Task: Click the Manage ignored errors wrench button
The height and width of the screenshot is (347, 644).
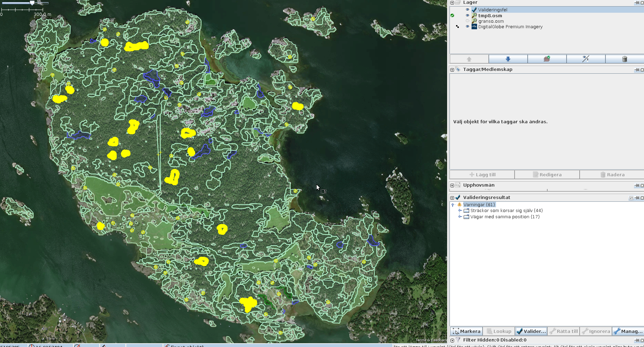Action: pyautogui.click(x=627, y=331)
